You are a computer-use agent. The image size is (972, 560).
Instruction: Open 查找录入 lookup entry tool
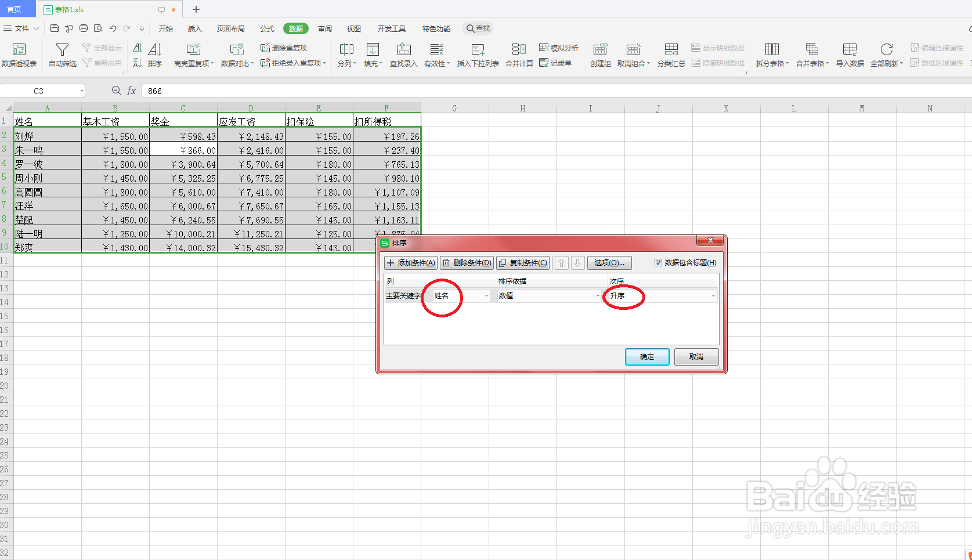tap(404, 55)
